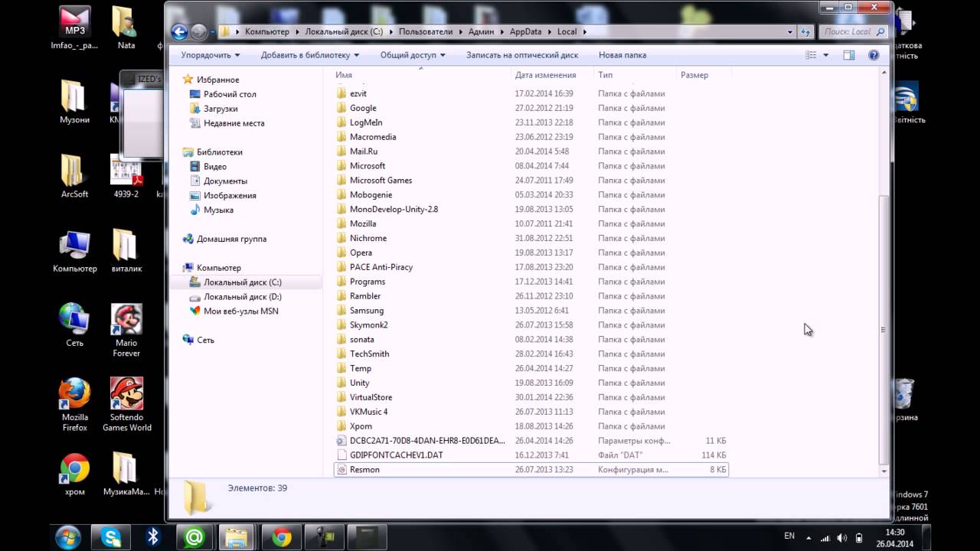Open Мои веб-узлы MSN in the navigation pane
Screen dimensions: 980x551
click(240, 311)
